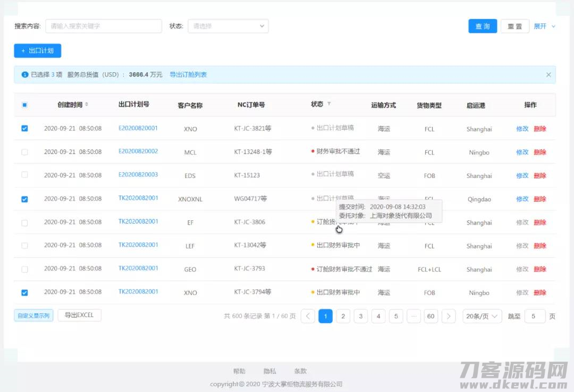Viewport: 574px width, 392px height.
Task: Uncheck the checkbox for XNOXNL row
Action: (24, 199)
